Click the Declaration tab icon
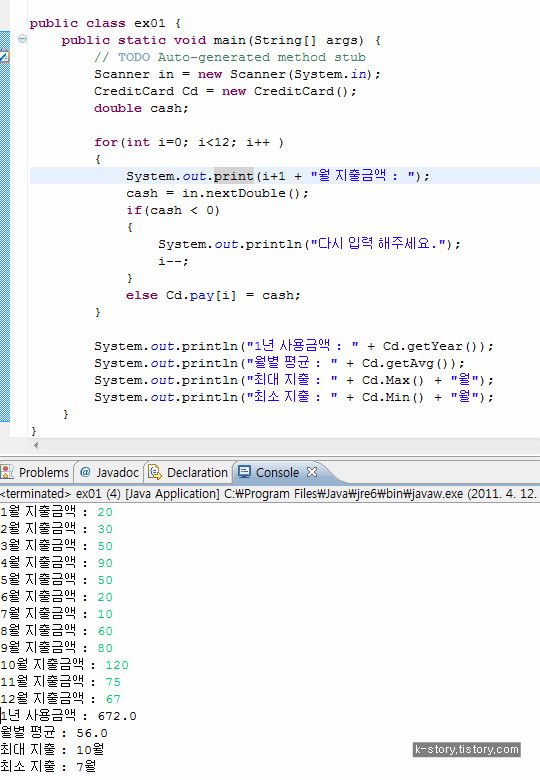This screenshot has height=780, width=540. [x=155, y=472]
